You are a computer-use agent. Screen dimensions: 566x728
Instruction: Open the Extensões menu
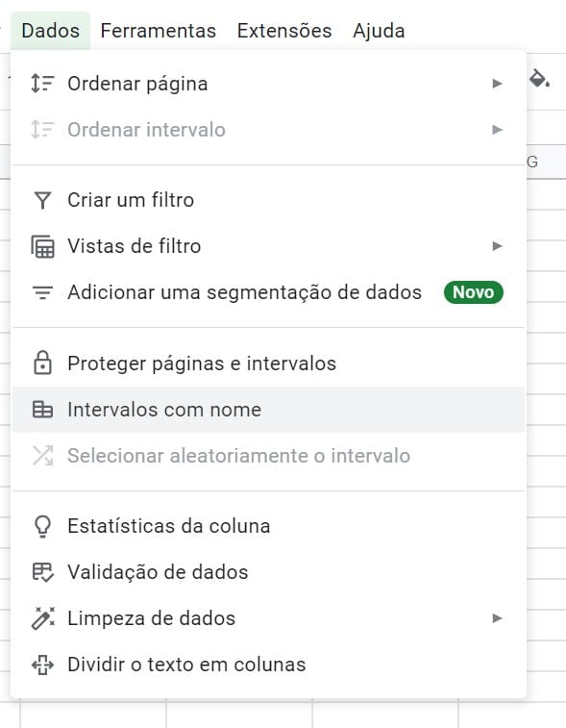click(284, 31)
